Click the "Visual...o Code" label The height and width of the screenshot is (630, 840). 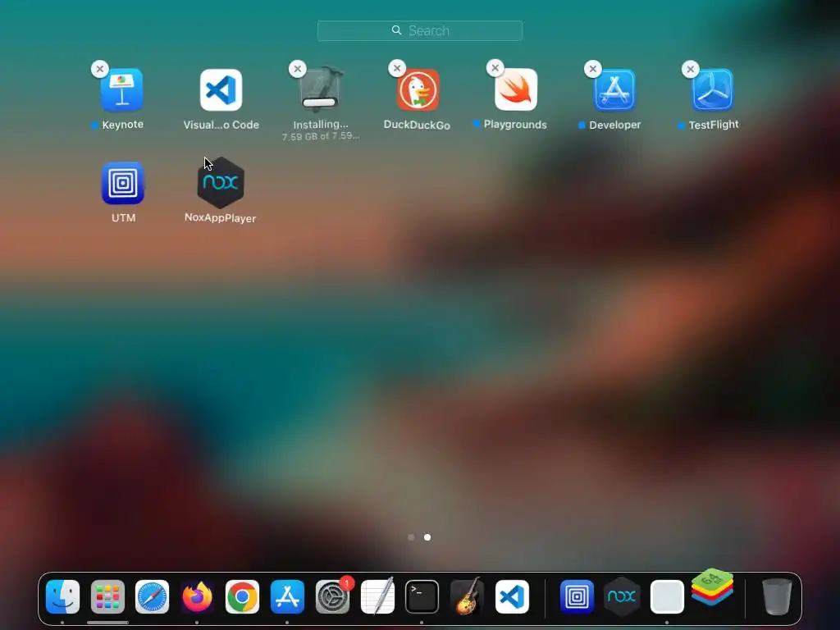click(221, 125)
